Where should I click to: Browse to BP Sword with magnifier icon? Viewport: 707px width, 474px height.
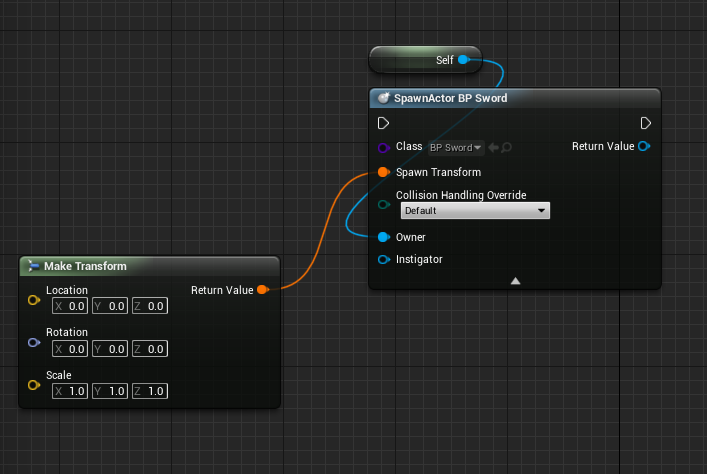[506, 147]
